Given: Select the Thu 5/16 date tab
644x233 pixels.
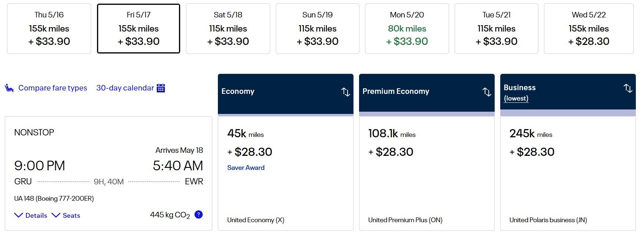Looking at the screenshot, I should (49, 29).
